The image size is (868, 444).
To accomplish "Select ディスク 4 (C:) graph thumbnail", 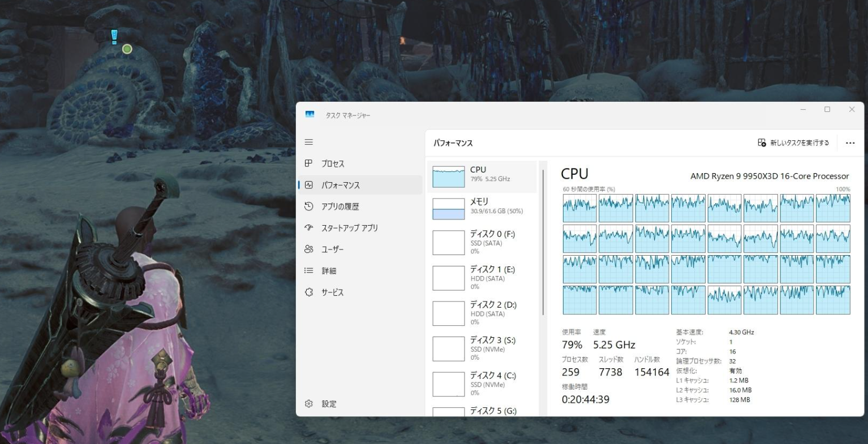I will [449, 384].
